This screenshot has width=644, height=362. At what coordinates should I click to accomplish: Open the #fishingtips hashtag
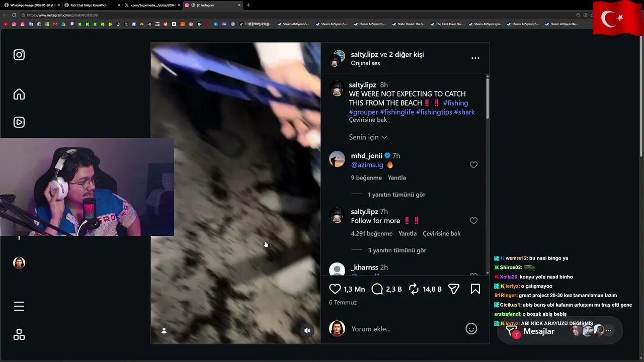(x=434, y=112)
